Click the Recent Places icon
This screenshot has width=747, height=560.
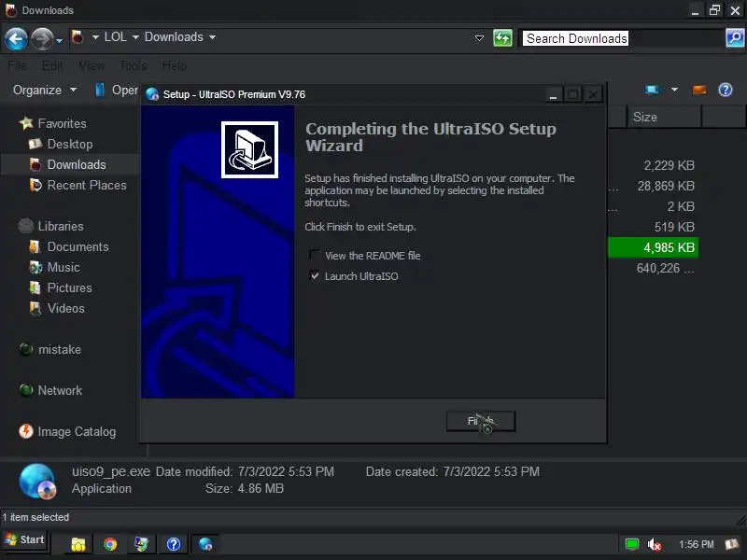coord(35,185)
